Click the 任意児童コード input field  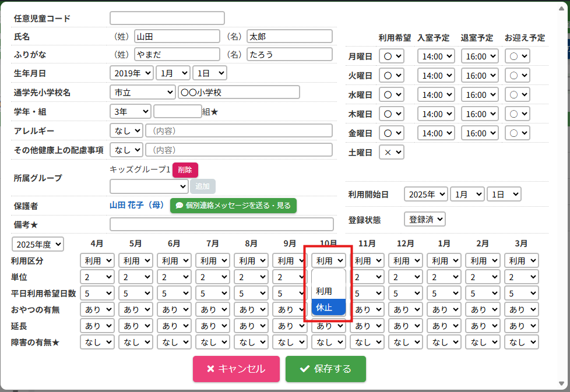coord(167,18)
